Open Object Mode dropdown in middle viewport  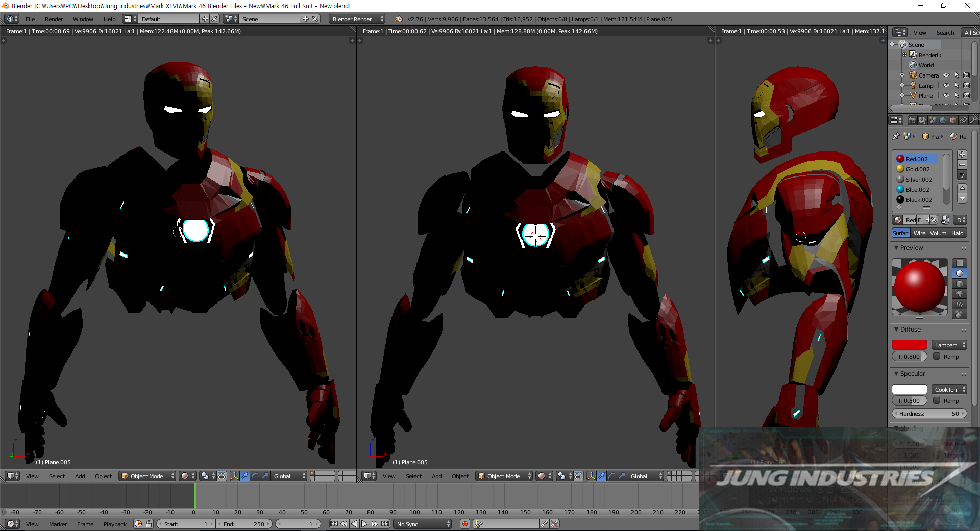pos(504,476)
